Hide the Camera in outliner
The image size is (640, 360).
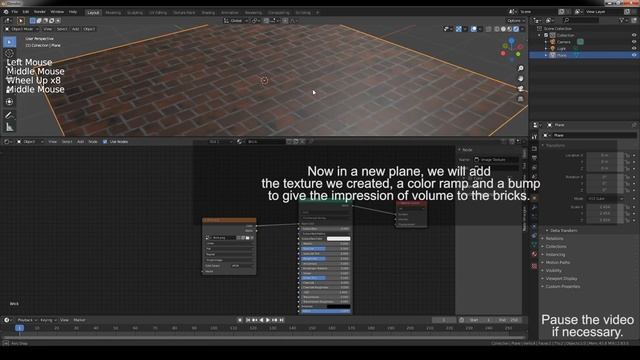(x=634, y=42)
